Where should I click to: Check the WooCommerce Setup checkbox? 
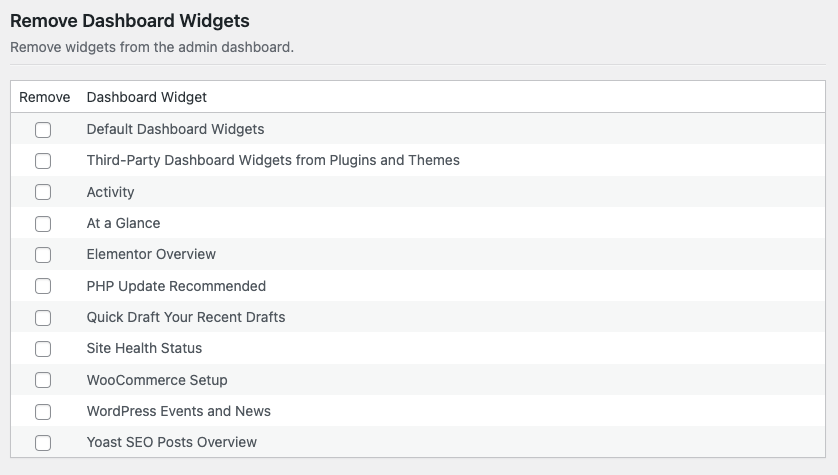click(43, 380)
